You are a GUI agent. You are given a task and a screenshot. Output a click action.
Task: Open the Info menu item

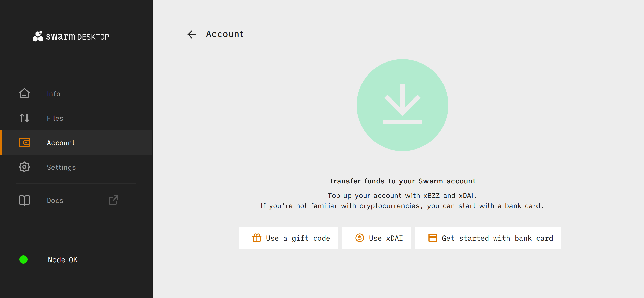53,94
